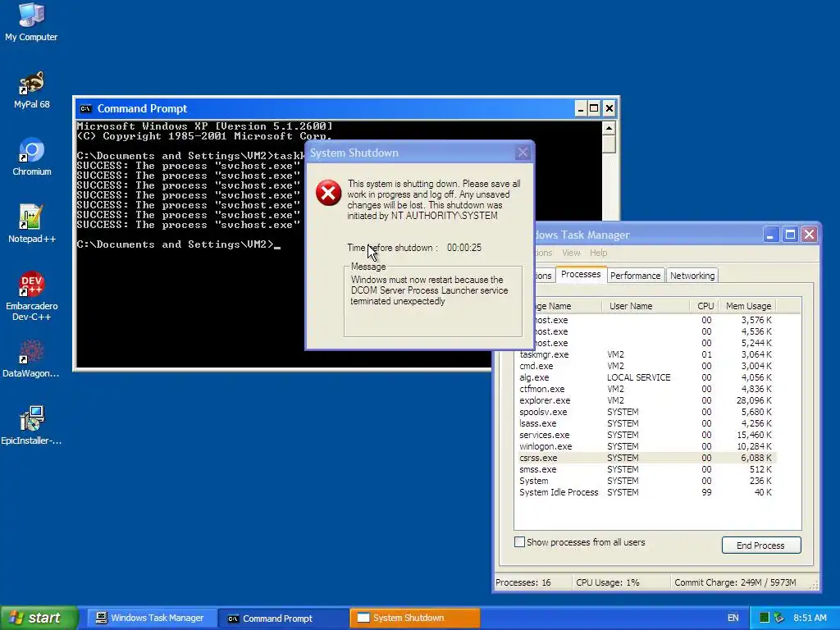The height and width of the screenshot is (630, 840).
Task: Select the MyPal 68 desktop shortcut
Action: coord(31,89)
